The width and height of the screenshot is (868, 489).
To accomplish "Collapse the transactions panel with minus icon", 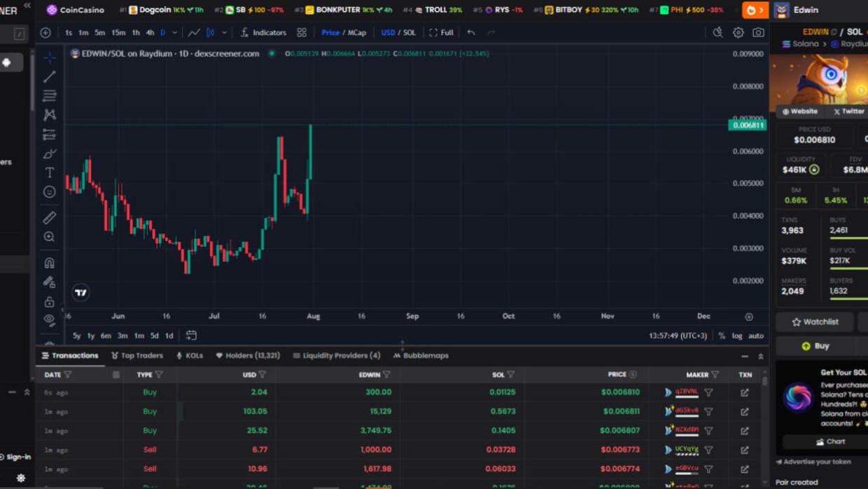I will click(745, 357).
